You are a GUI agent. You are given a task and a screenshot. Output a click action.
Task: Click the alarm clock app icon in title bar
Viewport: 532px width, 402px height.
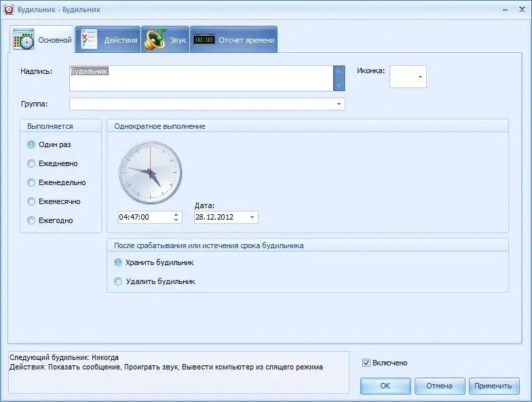[x=8, y=9]
